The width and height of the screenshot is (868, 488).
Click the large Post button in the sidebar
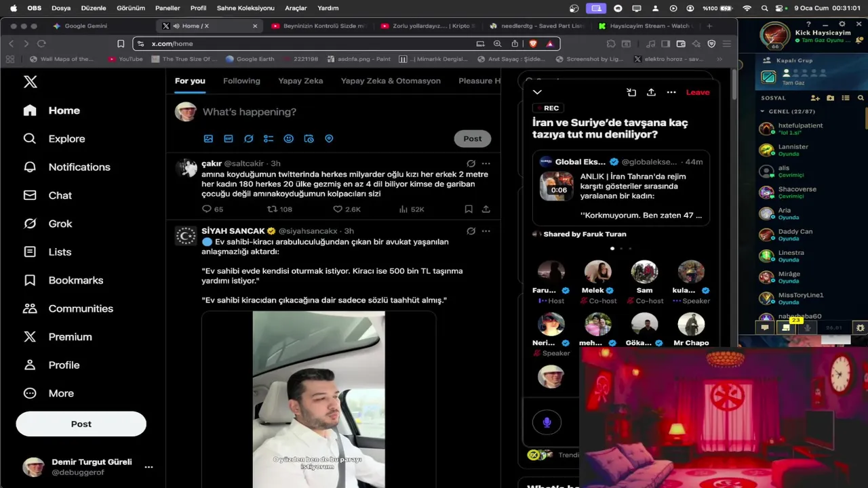[81, 424]
